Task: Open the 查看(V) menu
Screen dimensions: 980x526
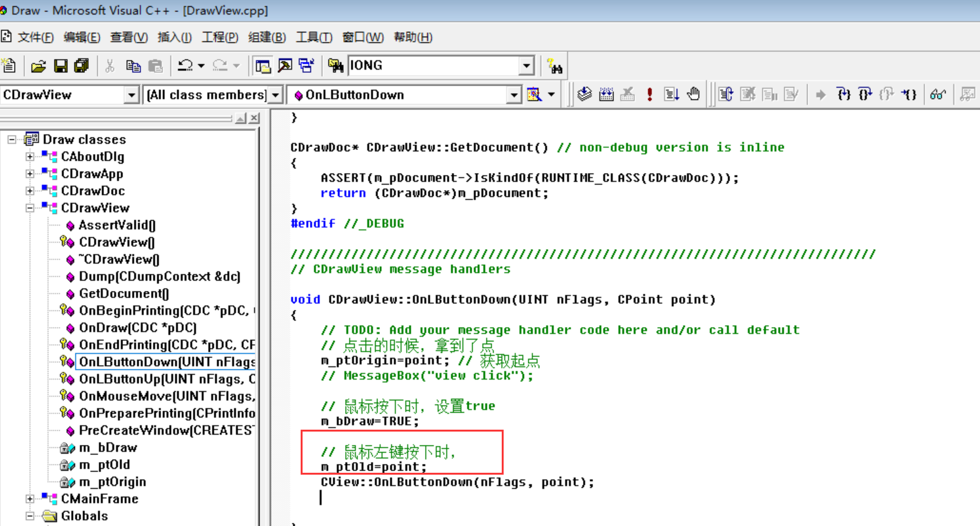Action: [129, 37]
